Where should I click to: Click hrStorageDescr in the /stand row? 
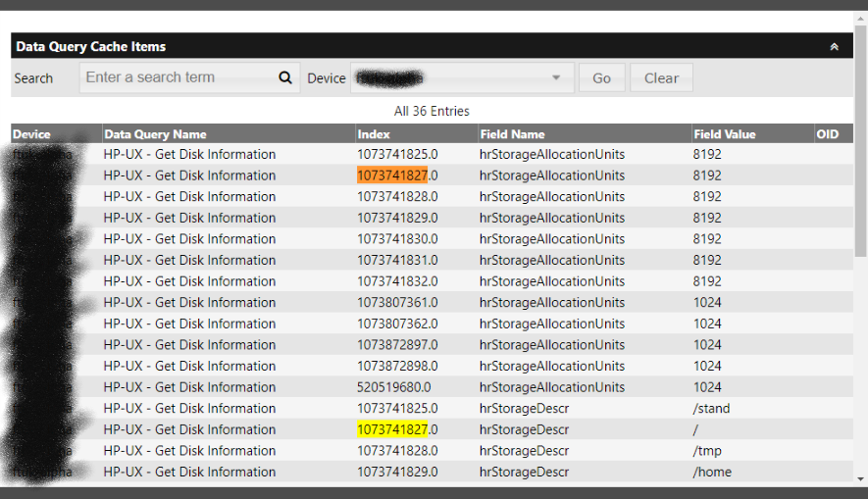click(524, 408)
